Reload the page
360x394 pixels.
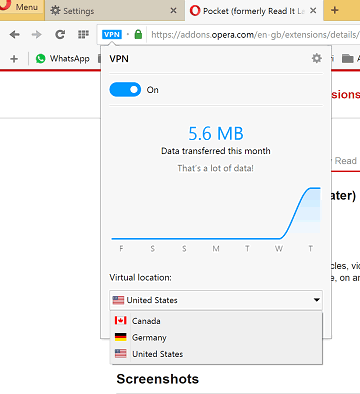coord(60,34)
